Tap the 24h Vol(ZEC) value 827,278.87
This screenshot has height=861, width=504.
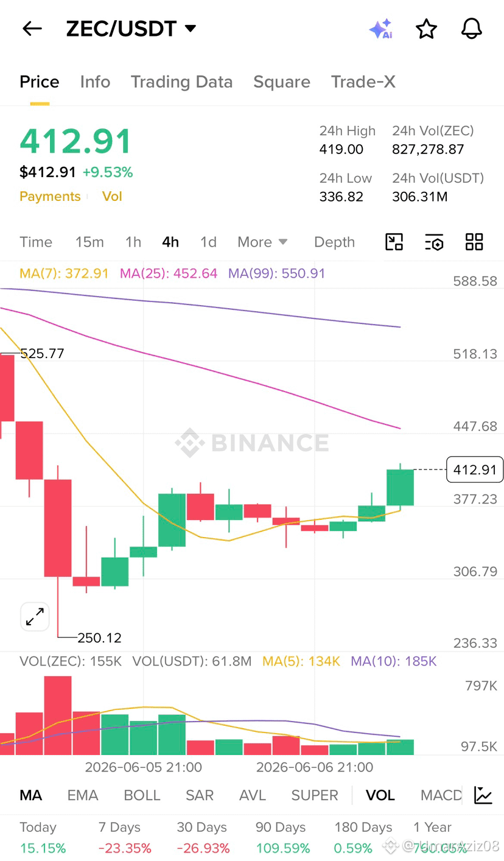point(428,149)
